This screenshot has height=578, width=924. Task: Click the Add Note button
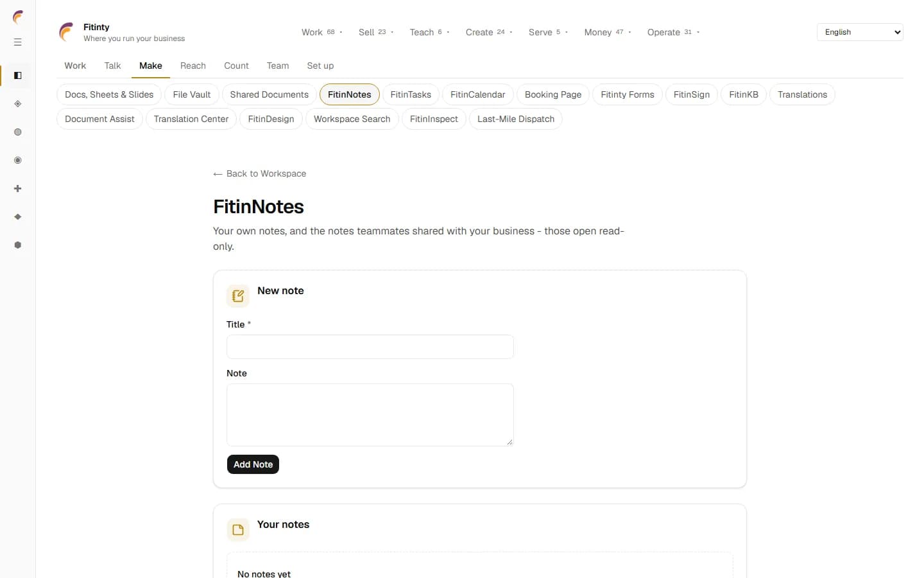(253, 464)
